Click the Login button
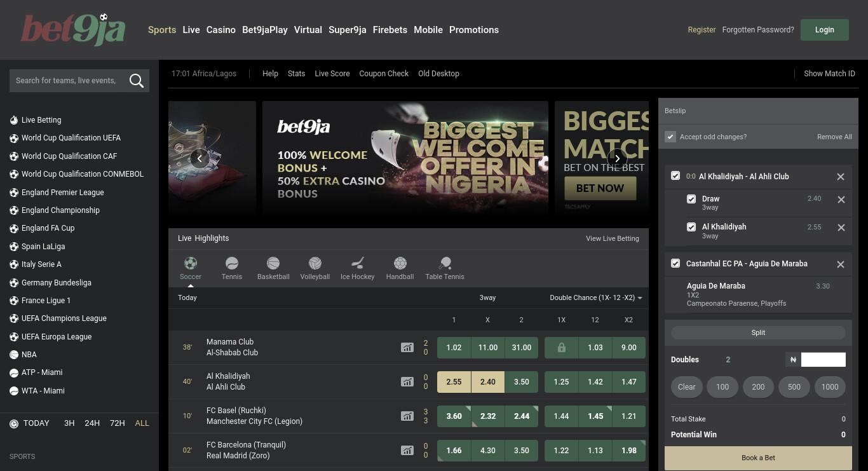The height and width of the screenshot is (471, 868). tap(825, 30)
